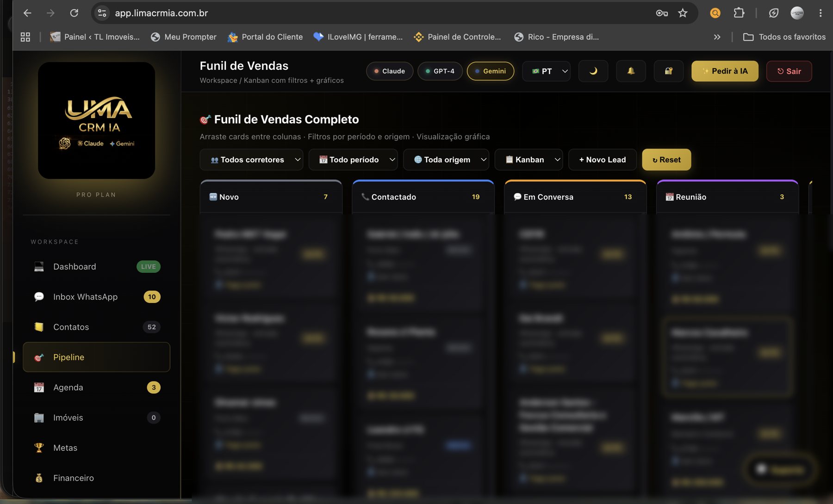
Task: Open the Rico - Empresa bookmark
Action: coord(557,37)
